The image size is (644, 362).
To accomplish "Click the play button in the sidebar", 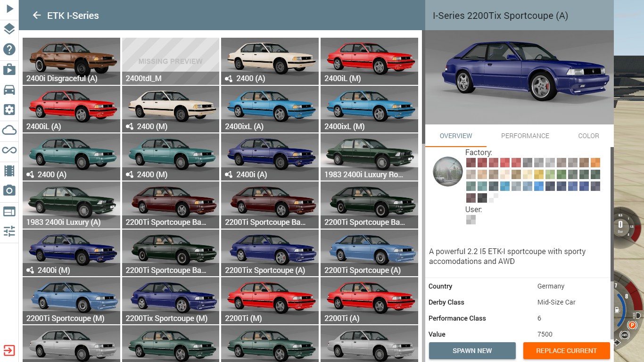I will pyautogui.click(x=9, y=8).
